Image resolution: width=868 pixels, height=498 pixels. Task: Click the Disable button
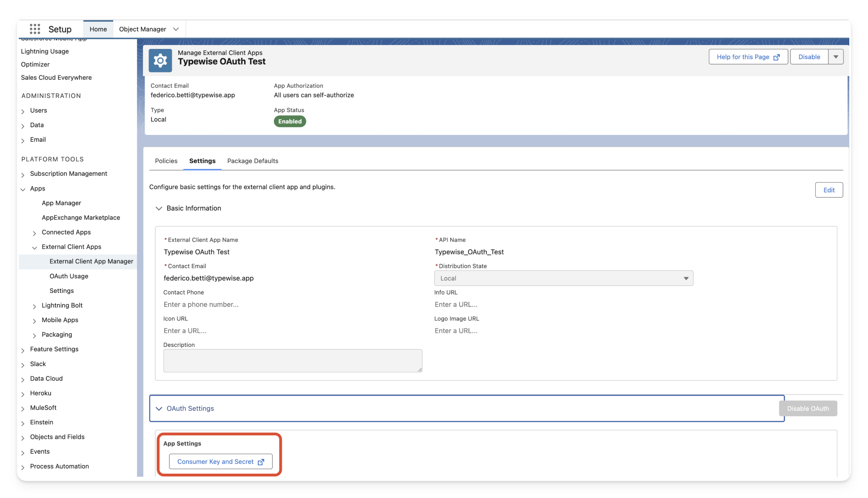[809, 57]
